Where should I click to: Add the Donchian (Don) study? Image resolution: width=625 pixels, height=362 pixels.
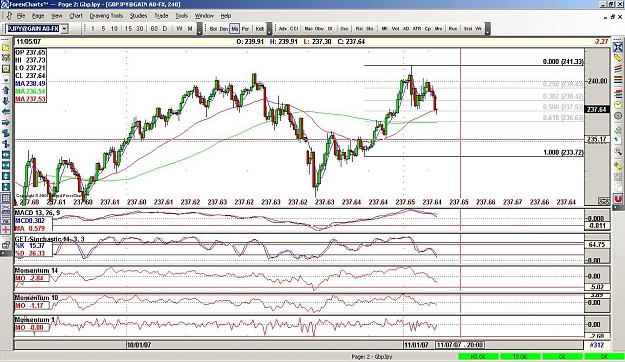click(224, 29)
